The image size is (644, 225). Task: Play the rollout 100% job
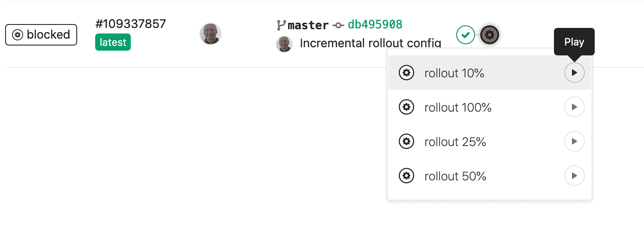pos(574,107)
